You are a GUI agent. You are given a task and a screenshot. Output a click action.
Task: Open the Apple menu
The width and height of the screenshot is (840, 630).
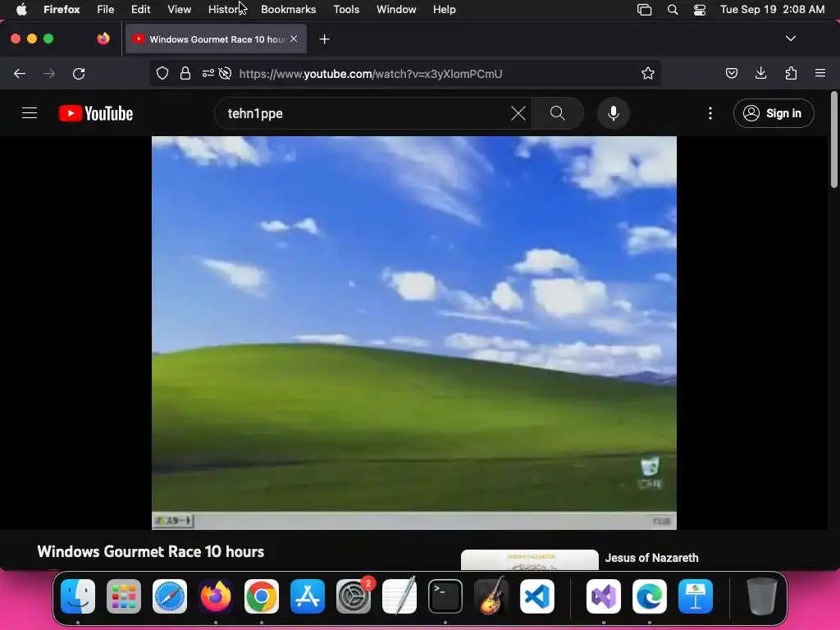21,9
